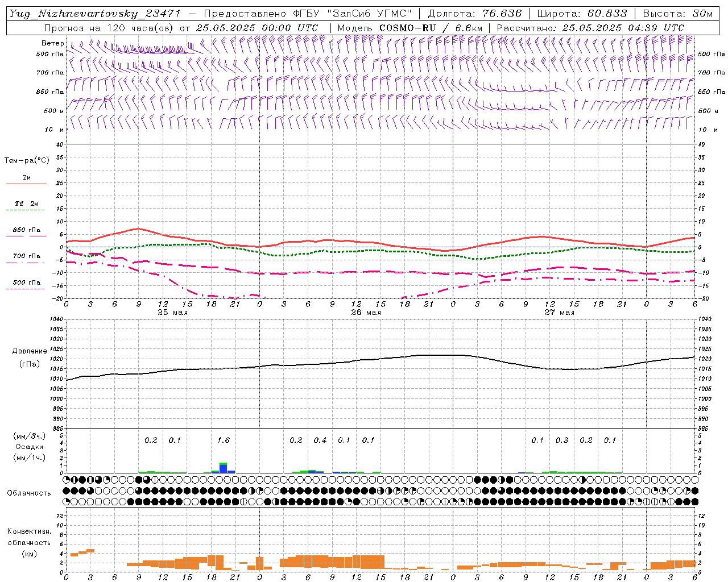The width and height of the screenshot is (728, 582).
Task: Click the 'Модель COSMO-RU / 6.6км' label
Action: (x=410, y=27)
